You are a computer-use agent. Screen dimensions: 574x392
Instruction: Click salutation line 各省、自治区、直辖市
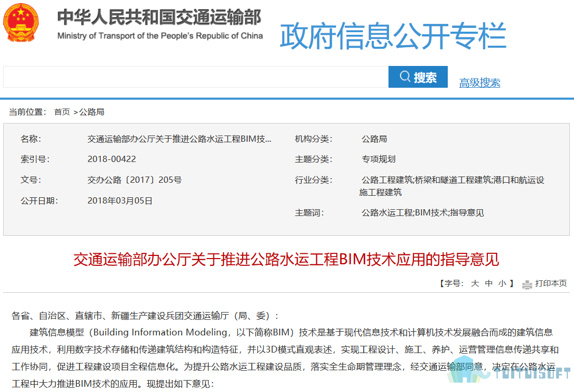pyautogui.click(x=144, y=316)
